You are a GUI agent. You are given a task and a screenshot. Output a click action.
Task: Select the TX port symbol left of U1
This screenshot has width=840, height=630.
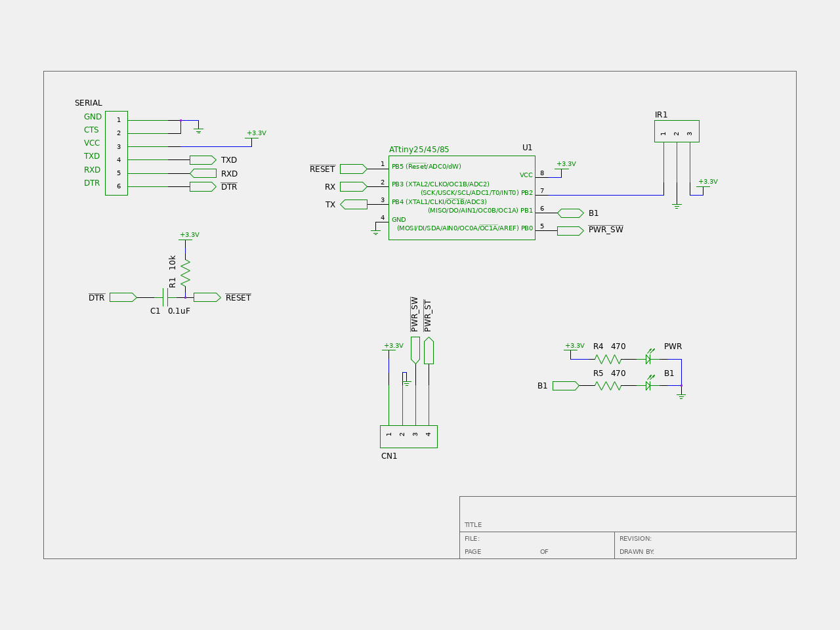point(354,204)
